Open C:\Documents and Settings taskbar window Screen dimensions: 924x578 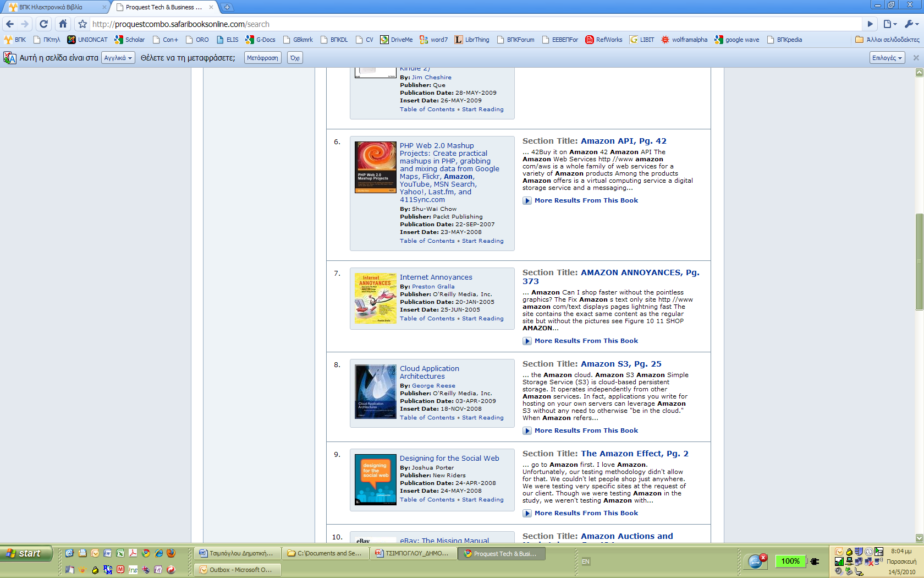pos(325,554)
